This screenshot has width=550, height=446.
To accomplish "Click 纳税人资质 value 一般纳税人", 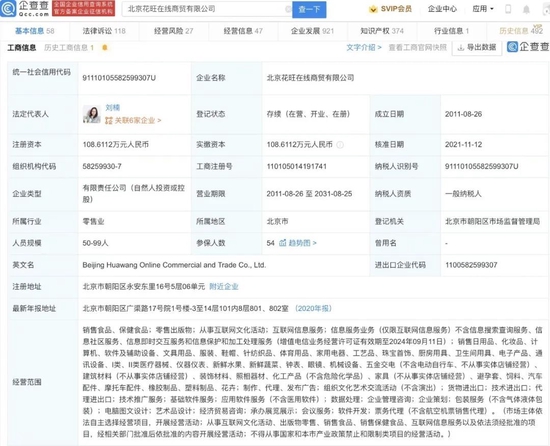I will [463, 194].
